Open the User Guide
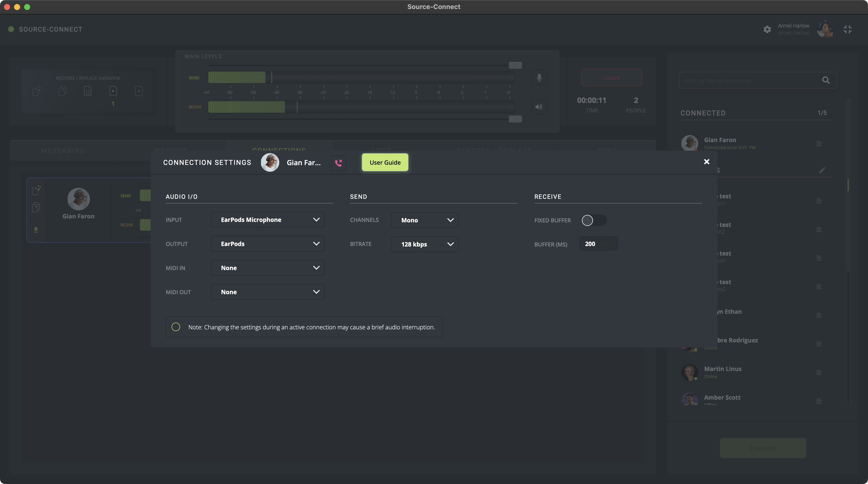 tap(385, 162)
